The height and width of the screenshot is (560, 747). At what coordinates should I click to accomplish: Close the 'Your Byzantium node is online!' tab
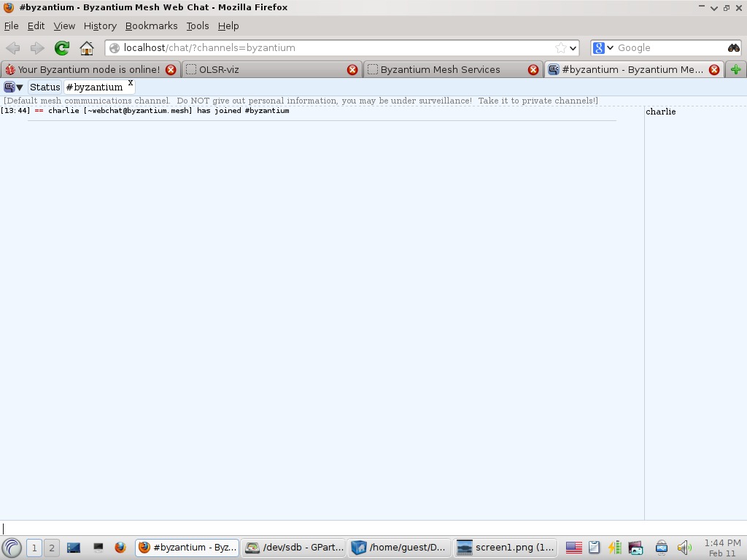[171, 69]
